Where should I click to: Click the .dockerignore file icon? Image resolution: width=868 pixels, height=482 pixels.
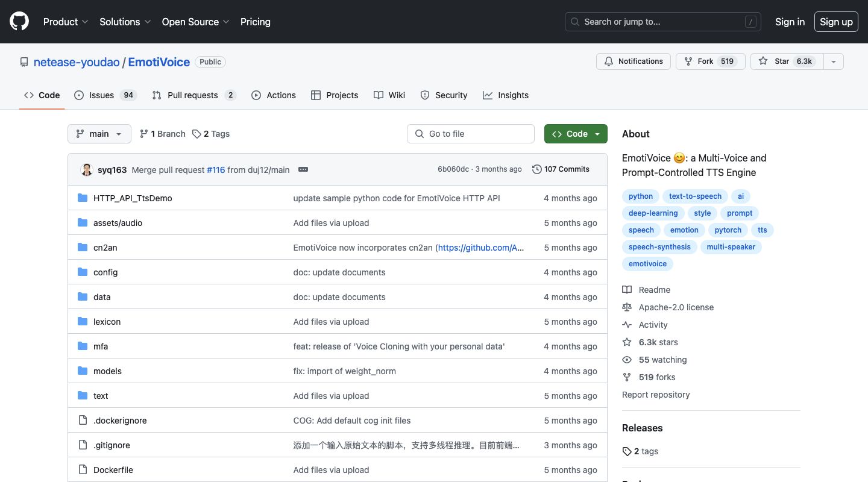83,420
